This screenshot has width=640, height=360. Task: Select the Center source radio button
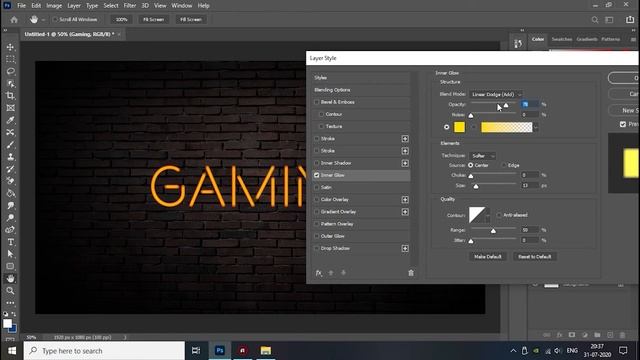click(x=471, y=165)
